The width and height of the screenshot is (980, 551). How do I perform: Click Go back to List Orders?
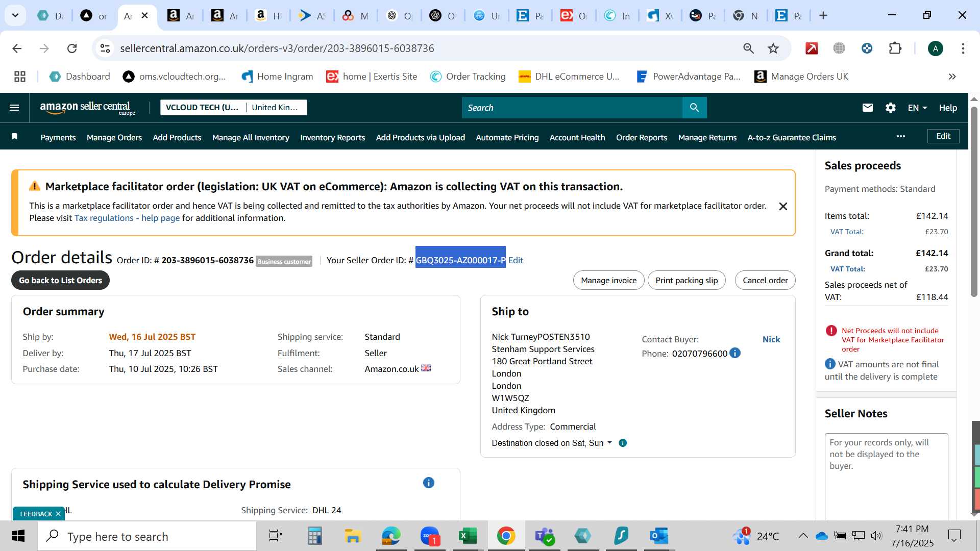click(x=60, y=280)
